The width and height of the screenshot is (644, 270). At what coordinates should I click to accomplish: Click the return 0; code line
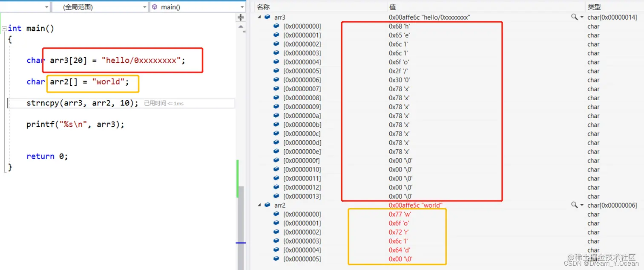tap(47, 156)
